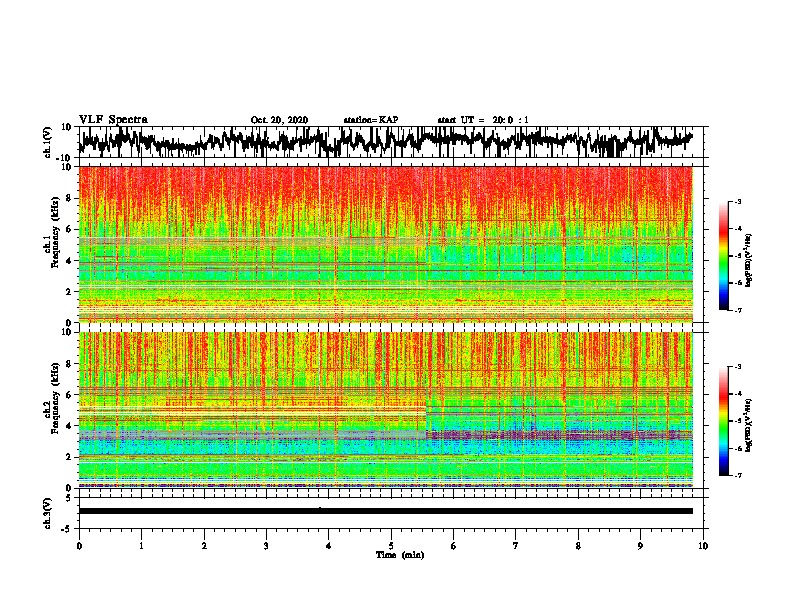Click the "4" tick on the time axis

pos(329,546)
